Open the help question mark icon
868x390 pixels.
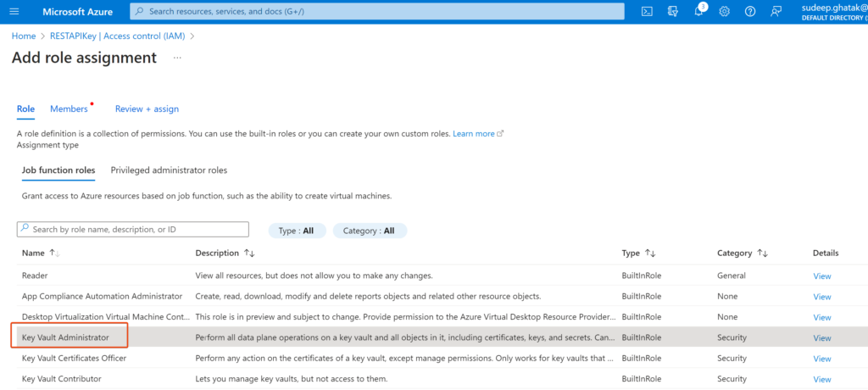click(750, 12)
